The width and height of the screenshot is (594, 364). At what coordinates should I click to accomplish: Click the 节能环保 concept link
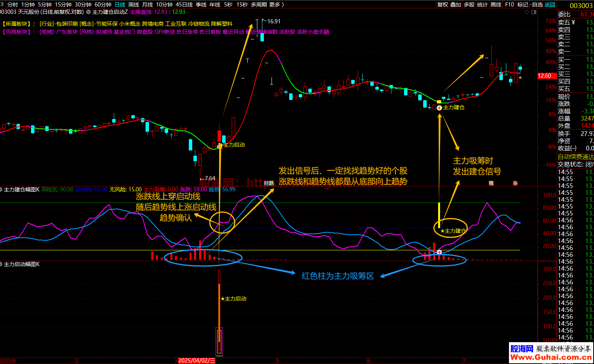pyautogui.click(x=107, y=24)
